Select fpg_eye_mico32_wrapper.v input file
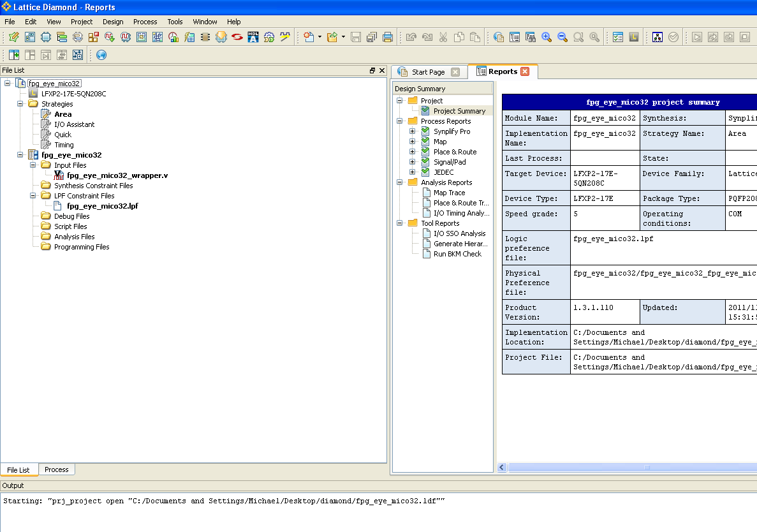757x532 pixels. 117,175
